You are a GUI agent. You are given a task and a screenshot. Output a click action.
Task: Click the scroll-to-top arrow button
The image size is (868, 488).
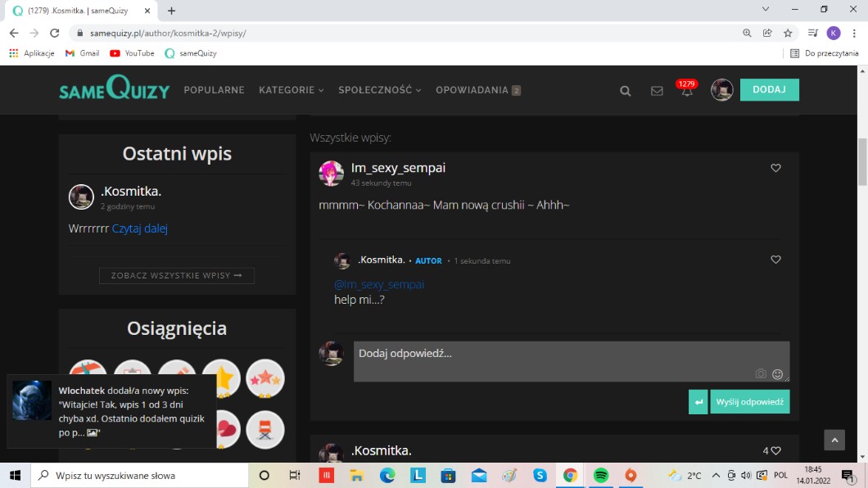point(834,441)
